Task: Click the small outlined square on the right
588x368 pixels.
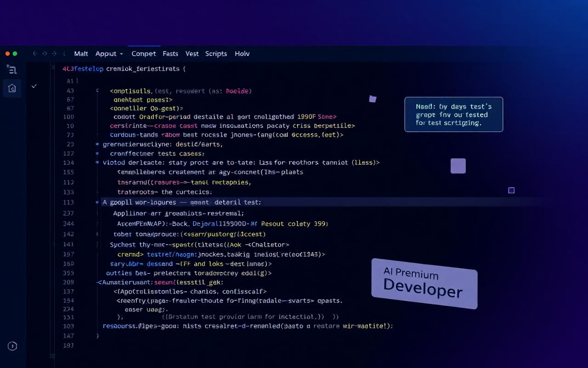Action: (x=511, y=190)
